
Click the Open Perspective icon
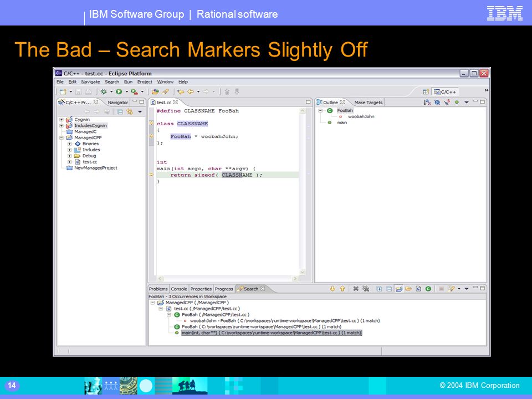[x=426, y=92]
